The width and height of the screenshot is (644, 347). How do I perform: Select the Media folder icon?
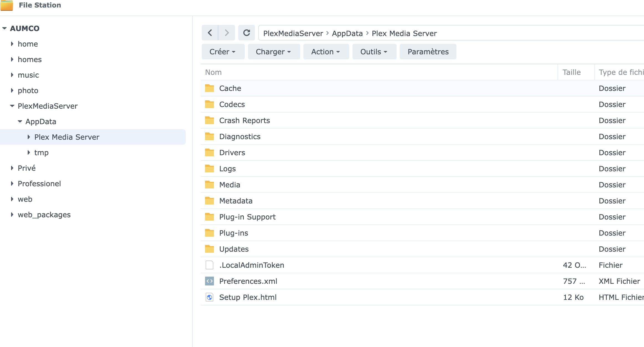209,185
